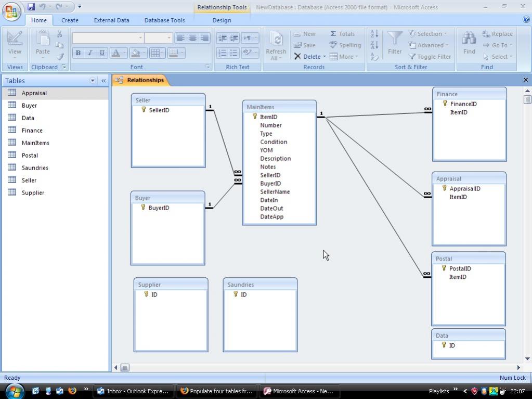Open the Selection filter dropdown
Viewport: 532px width, 399px height.
pos(428,34)
